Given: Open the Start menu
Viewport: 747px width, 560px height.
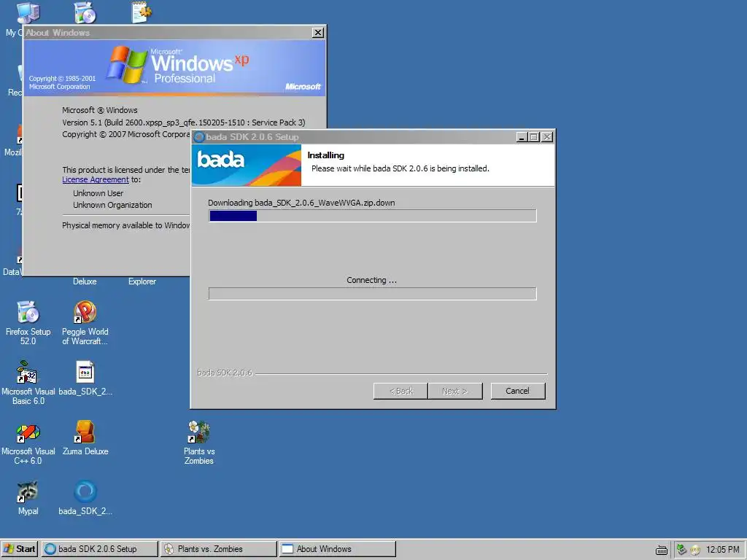Looking at the screenshot, I should coord(20,549).
